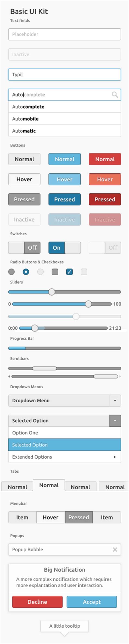Click the slider handle between 0 and 100
Viewport: 129px width, 644px height.
[x=88, y=304]
